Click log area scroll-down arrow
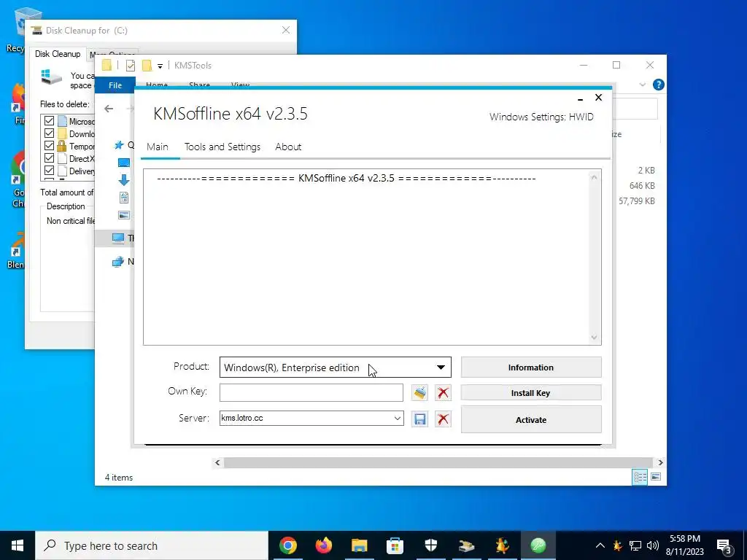Screen dimensions: 747x560 (x=594, y=337)
